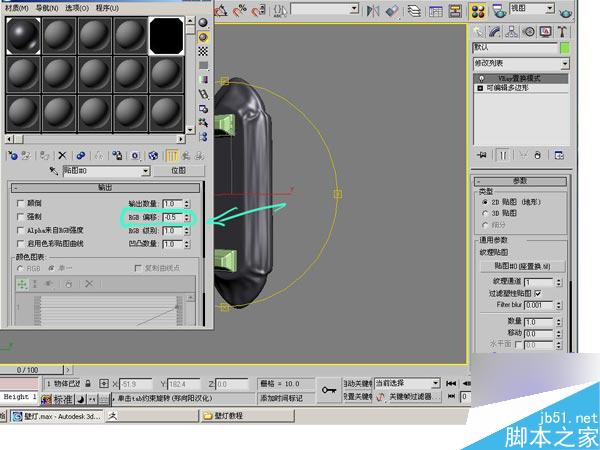
Task: Open the Material/Map Navigator icon
Action: tap(203, 137)
